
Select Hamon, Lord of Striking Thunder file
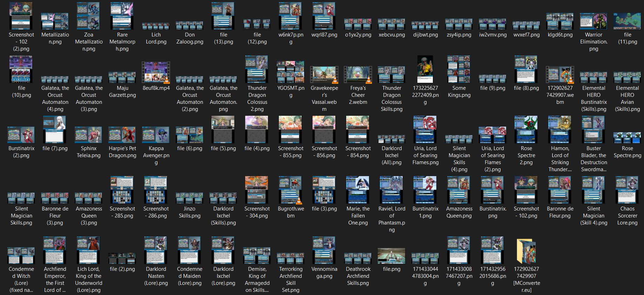[560, 129]
